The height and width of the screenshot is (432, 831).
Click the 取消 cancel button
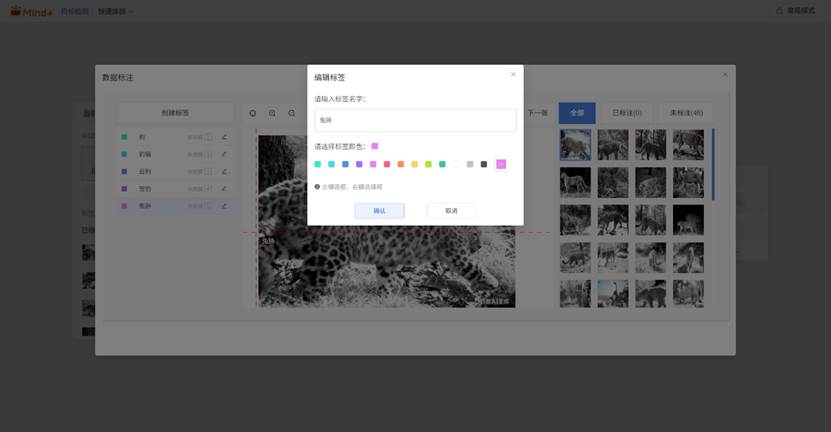point(451,211)
